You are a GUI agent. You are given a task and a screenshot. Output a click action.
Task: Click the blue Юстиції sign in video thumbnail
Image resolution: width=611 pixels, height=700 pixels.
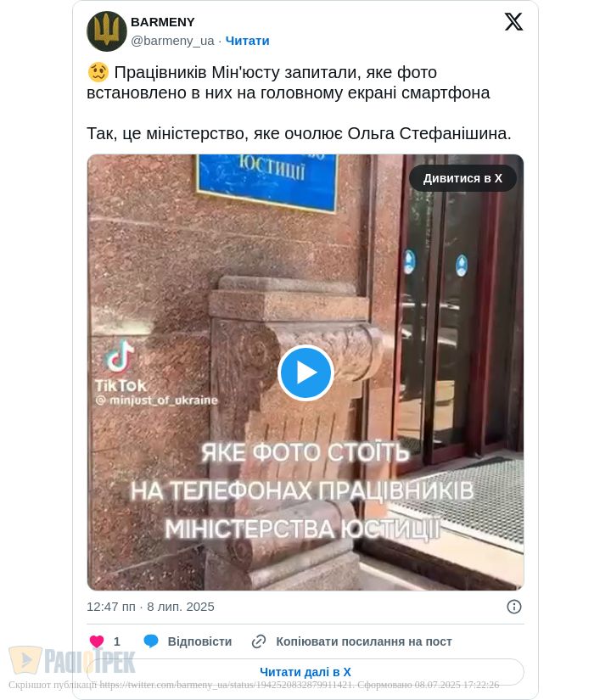coord(267,182)
